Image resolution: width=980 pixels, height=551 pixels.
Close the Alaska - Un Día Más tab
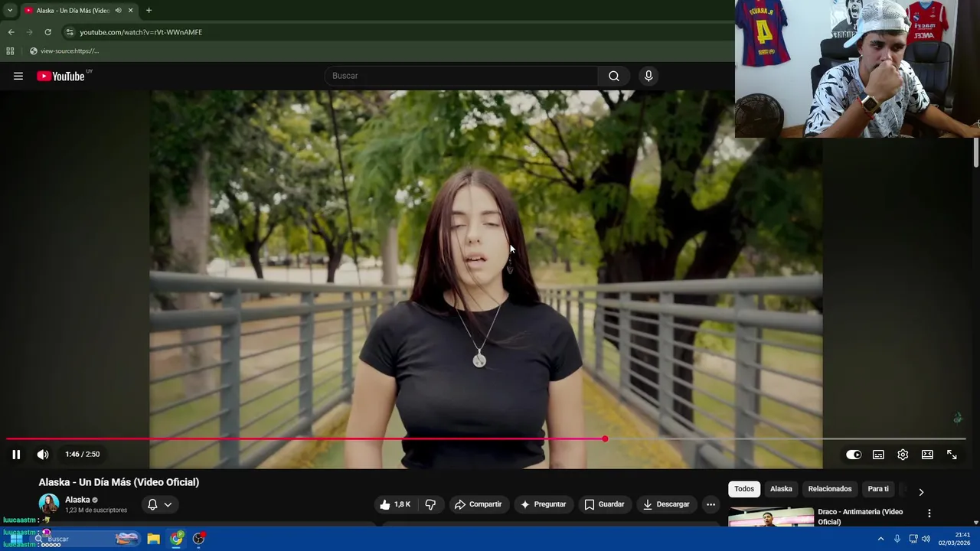click(x=130, y=11)
